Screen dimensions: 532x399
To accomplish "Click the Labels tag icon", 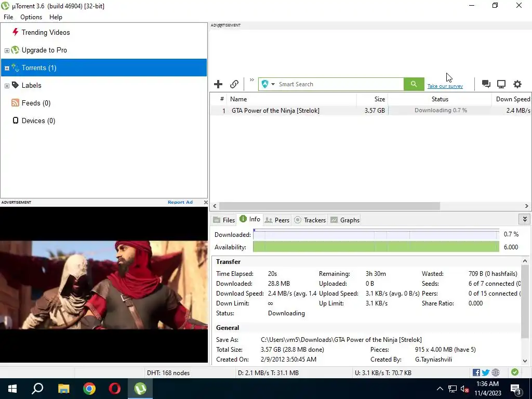I will coord(15,85).
